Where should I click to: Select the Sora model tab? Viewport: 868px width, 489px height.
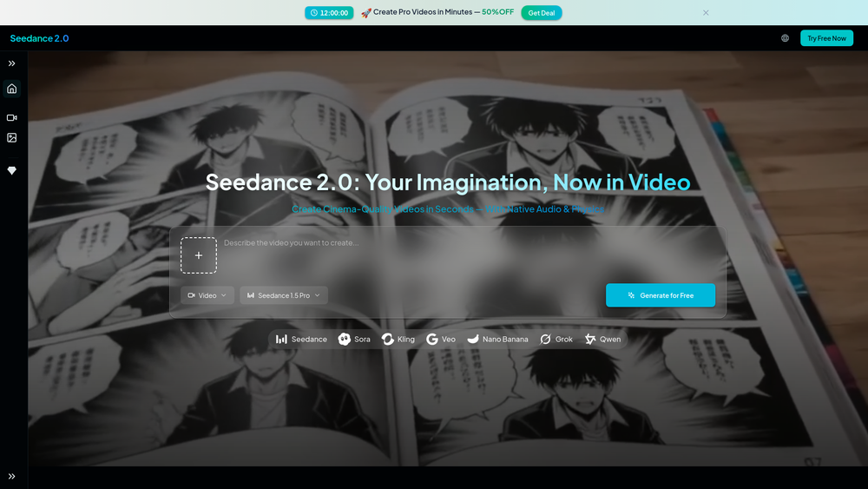coord(354,339)
